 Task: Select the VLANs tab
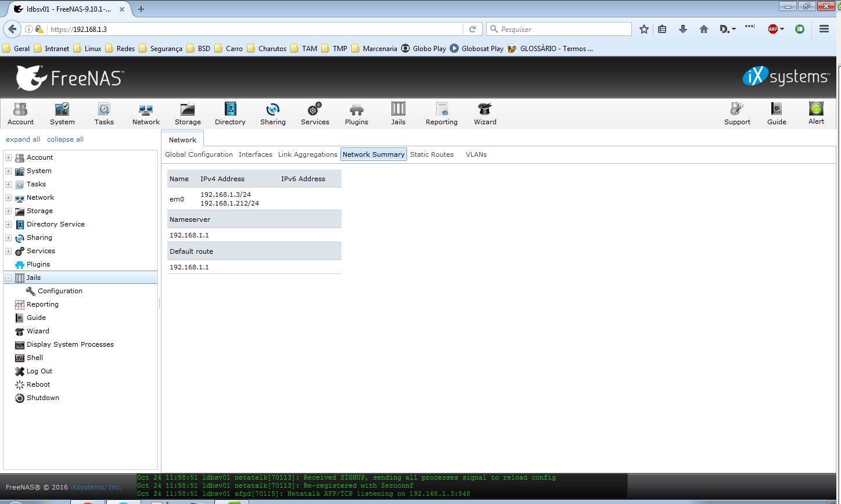(x=476, y=154)
